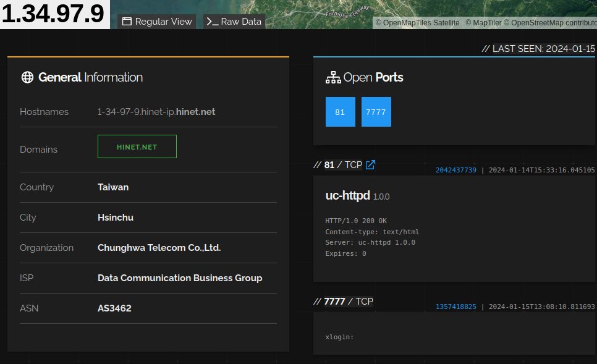Click the window icon on Regular View tab
Viewport: 597px width, 364px height.
click(127, 21)
